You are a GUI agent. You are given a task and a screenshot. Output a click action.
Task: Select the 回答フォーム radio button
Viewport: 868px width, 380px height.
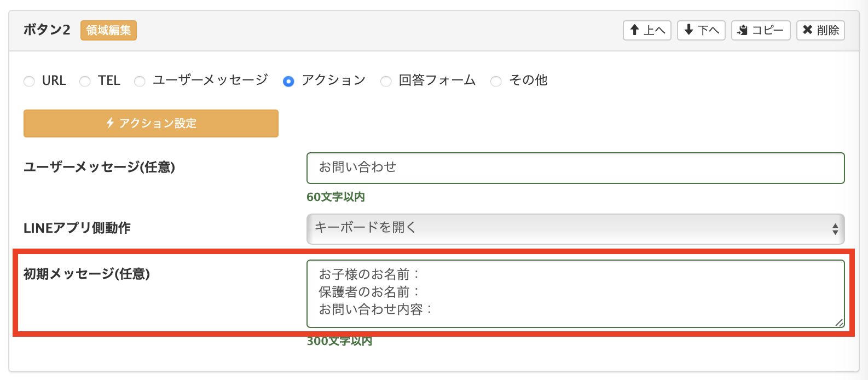(387, 80)
